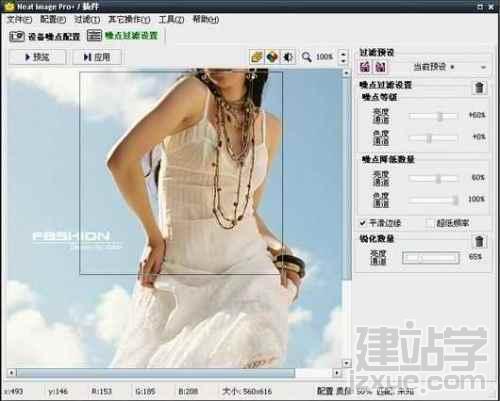
Task: Increase zoom with the up stepper arrow
Action: coord(343,53)
